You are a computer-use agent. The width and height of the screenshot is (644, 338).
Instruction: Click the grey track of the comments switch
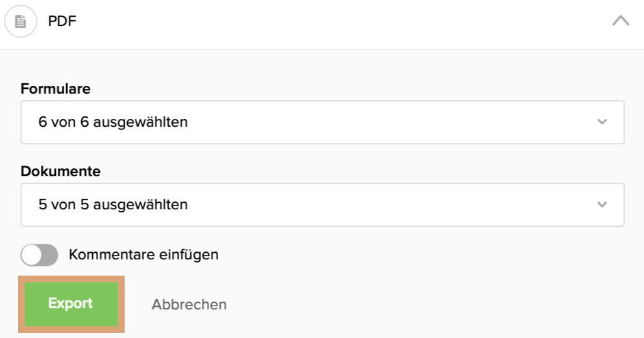[50, 255]
